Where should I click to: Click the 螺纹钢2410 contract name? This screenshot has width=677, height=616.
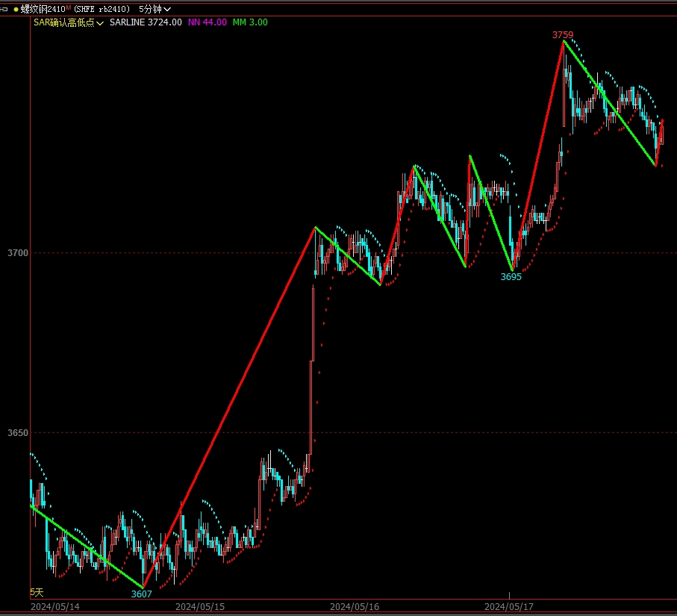point(43,9)
